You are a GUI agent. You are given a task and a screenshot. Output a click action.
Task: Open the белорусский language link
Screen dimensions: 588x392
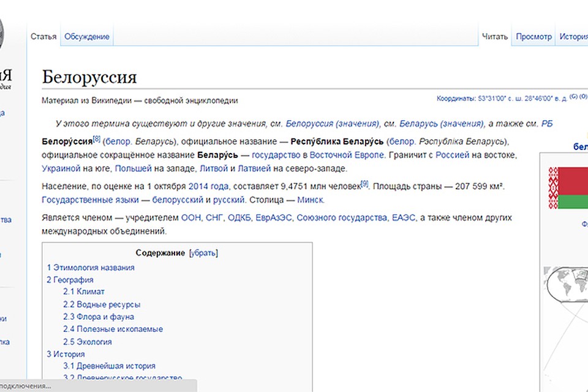click(x=178, y=200)
